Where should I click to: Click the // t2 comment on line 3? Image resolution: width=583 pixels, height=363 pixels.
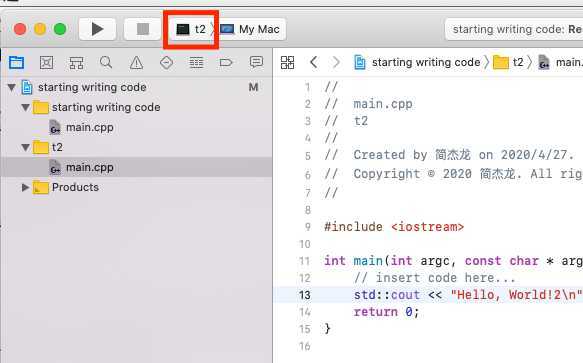click(x=346, y=121)
